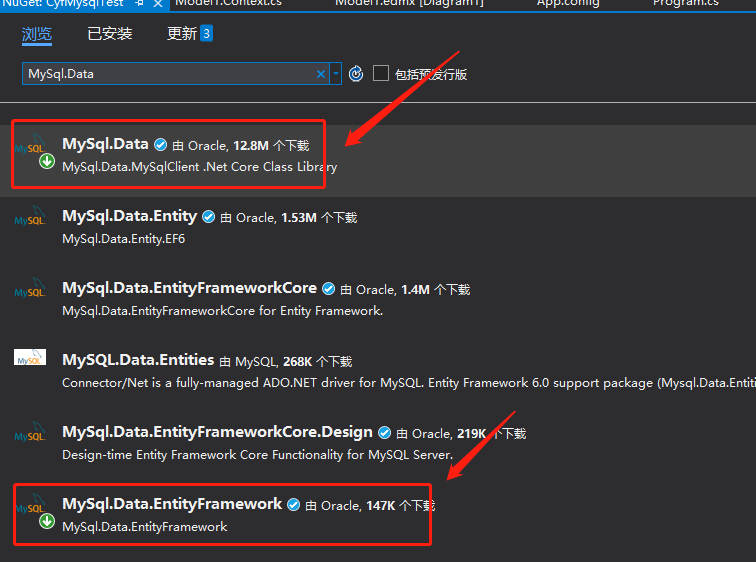The width and height of the screenshot is (756, 562).
Task: Switch to the 浏览 tab
Action: (x=37, y=34)
